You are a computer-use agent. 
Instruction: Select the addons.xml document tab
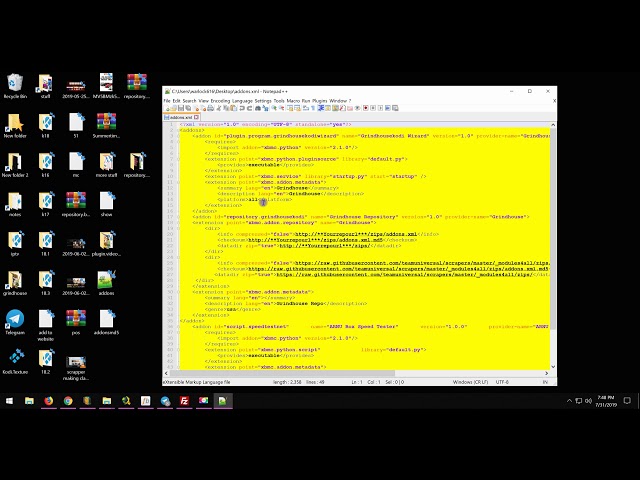click(181, 117)
